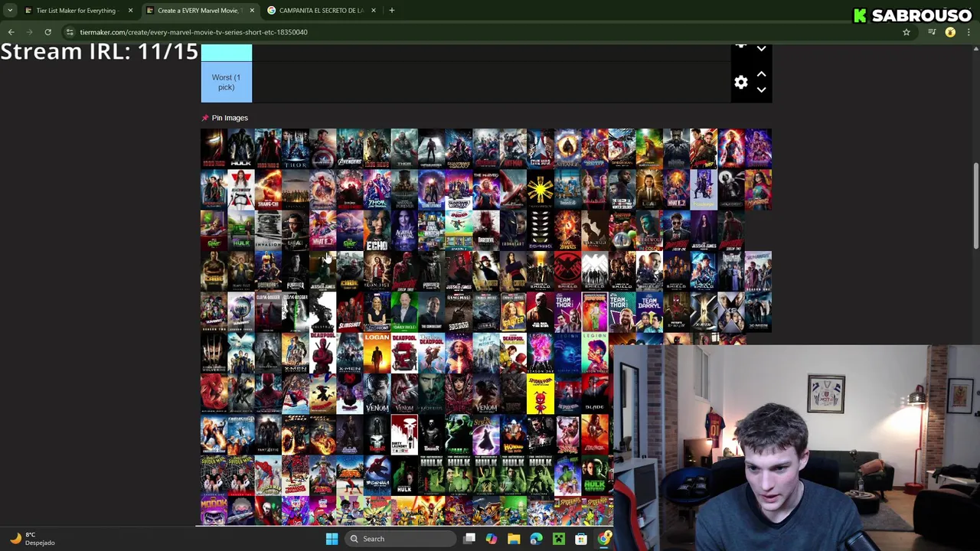Select the bright yellow Spider-Man poster

[540, 393]
